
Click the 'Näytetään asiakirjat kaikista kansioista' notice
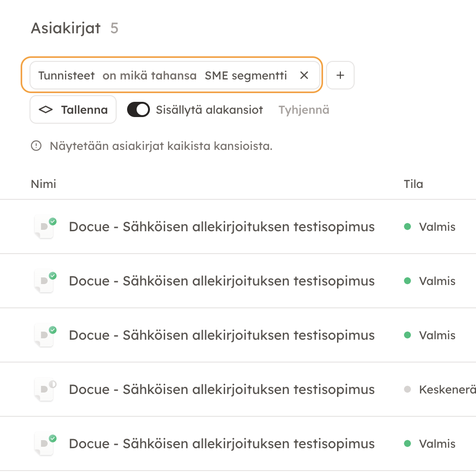pos(161,146)
